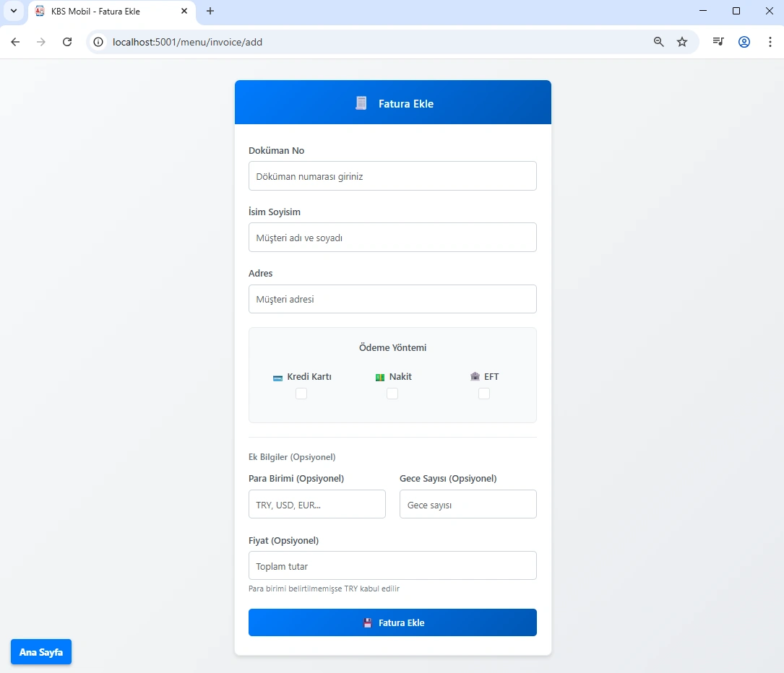Bookmark this page with star icon
The height and width of the screenshot is (673, 784).
[681, 42]
